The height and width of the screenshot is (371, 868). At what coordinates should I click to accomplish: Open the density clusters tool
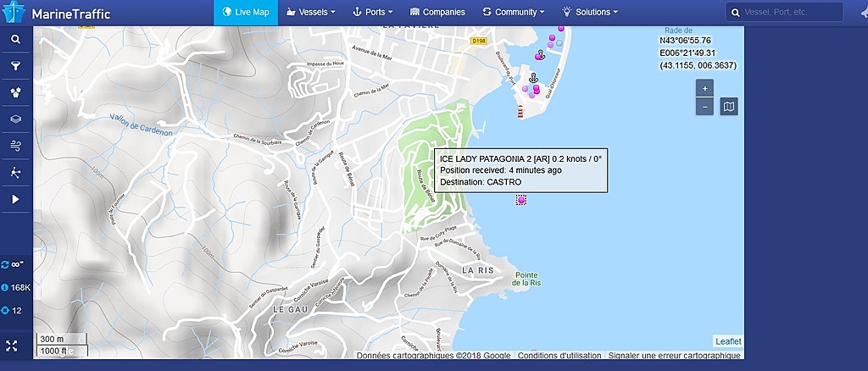click(16, 93)
